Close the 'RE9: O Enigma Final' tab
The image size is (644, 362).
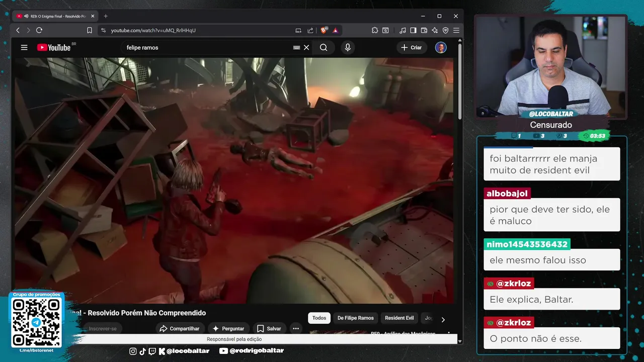pyautogui.click(x=93, y=16)
